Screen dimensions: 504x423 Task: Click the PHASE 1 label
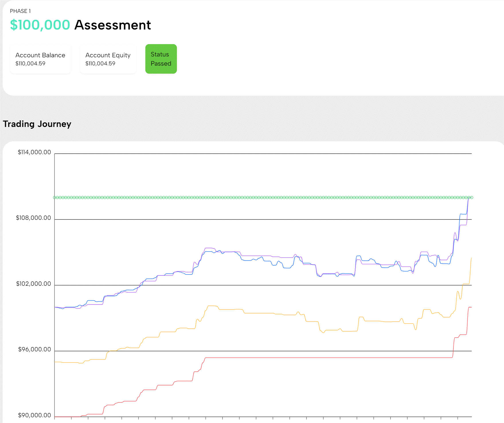(20, 11)
